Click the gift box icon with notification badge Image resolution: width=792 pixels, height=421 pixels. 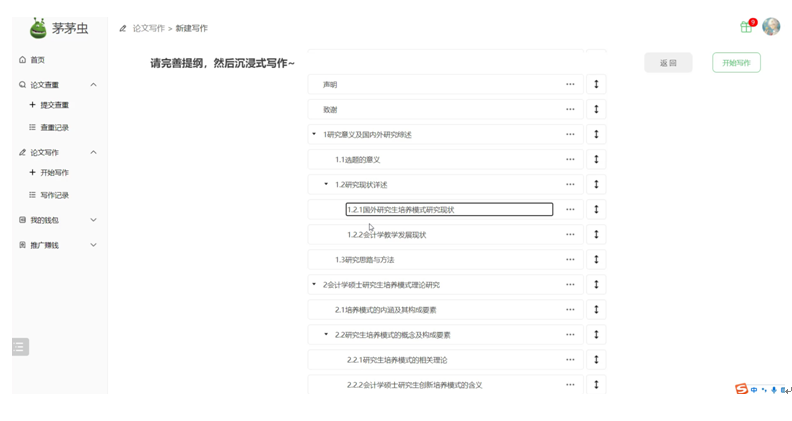click(746, 27)
